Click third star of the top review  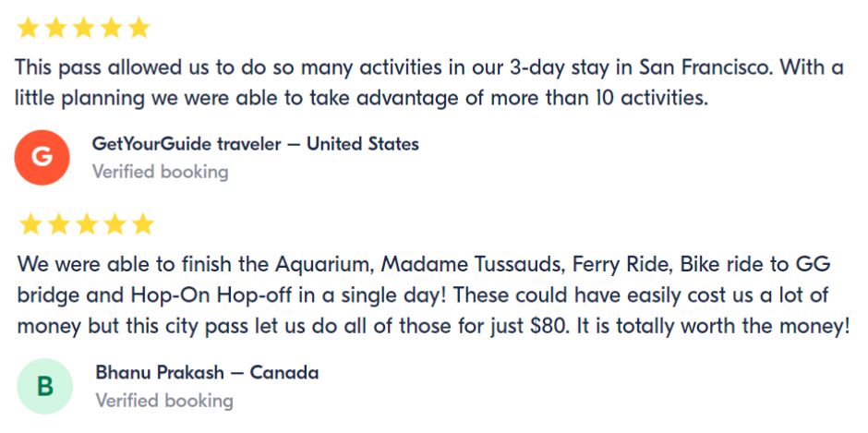pos(84,28)
